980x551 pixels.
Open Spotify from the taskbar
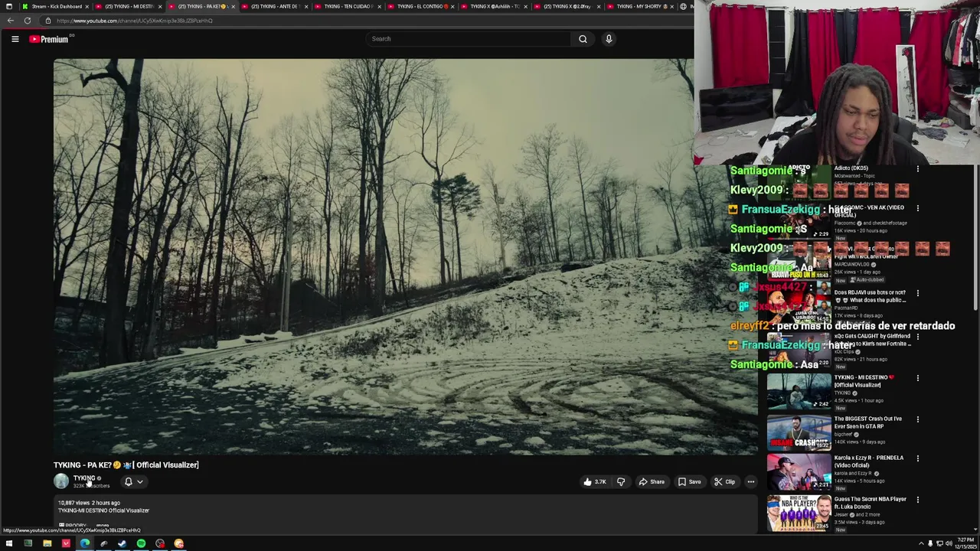point(141,544)
